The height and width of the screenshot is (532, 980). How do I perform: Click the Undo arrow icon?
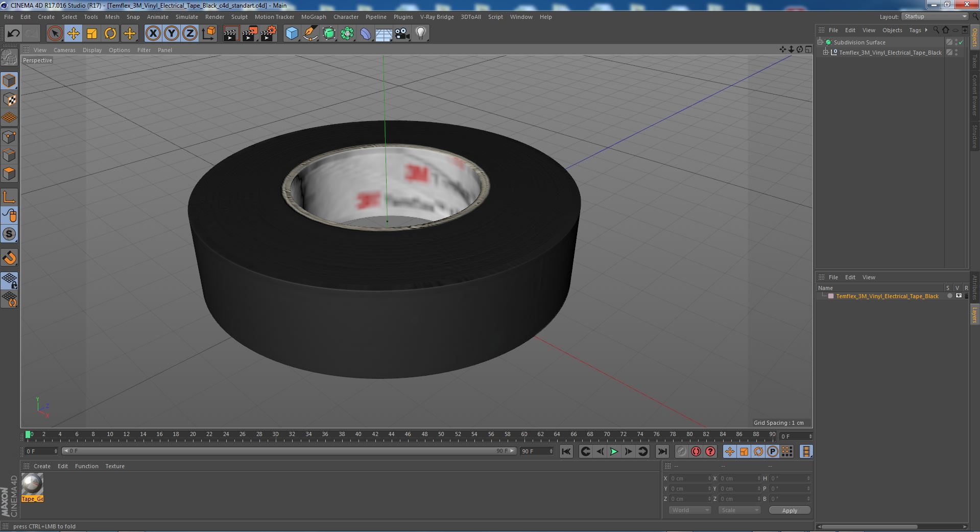pos(13,34)
